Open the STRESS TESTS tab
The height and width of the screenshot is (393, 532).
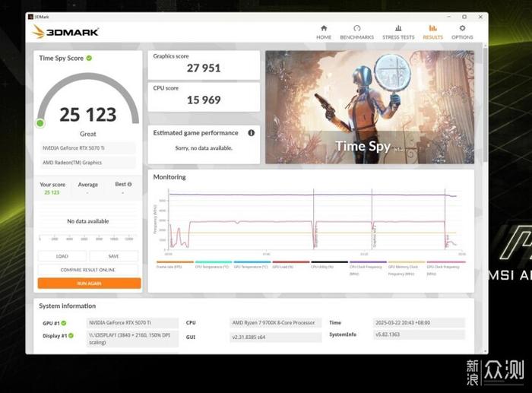tap(398, 33)
